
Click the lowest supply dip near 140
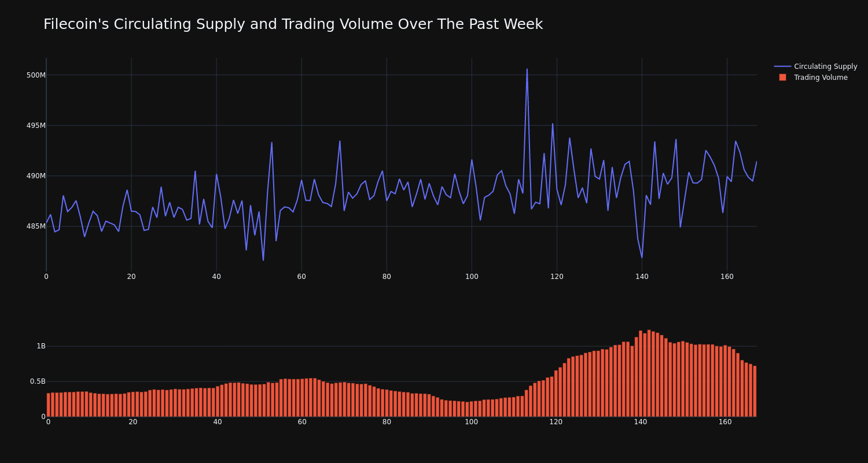click(x=642, y=258)
